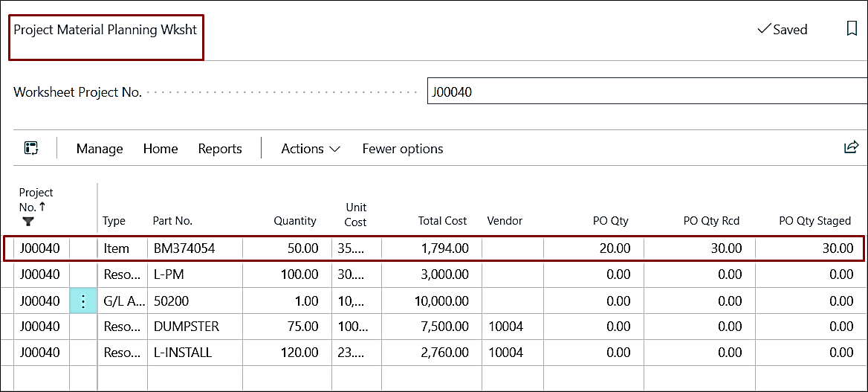Expand the Actions dropdown menu
This screenshot has height=392, width=868.
tap(310, 149)
